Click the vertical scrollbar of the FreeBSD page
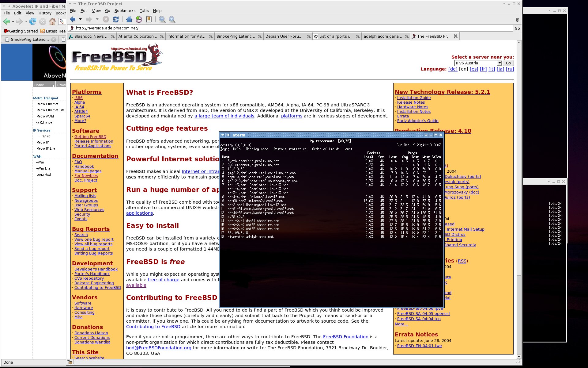This screenshot has width=588, height=368. [x=519, y=159]
